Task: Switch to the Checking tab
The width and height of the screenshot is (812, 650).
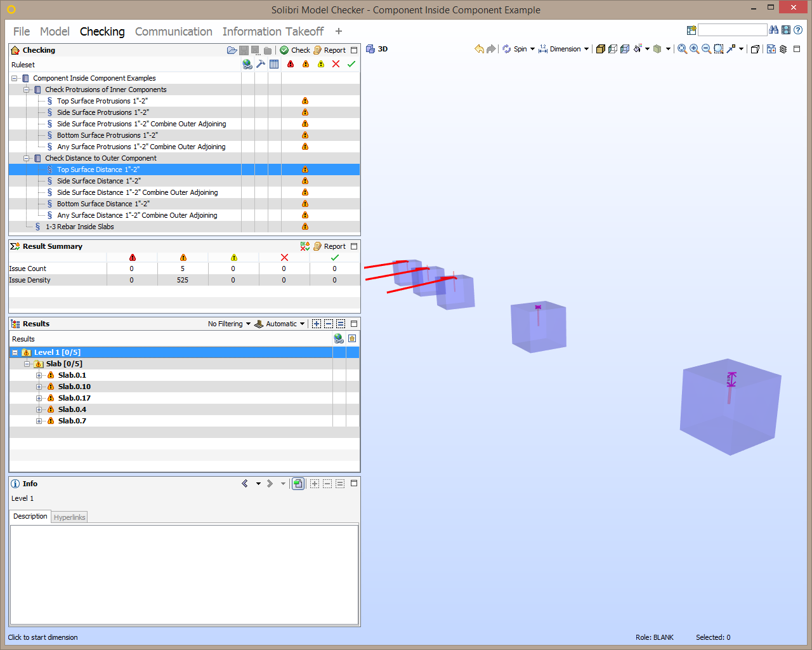Action: pos(102,31)
